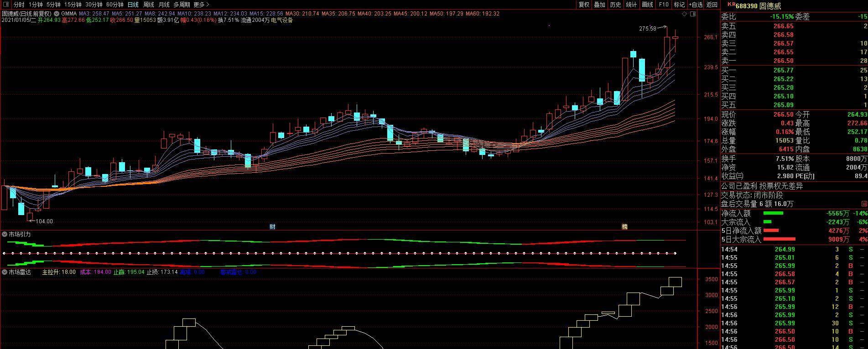Click the 主拉升: 18.00 indicator value

59,272
